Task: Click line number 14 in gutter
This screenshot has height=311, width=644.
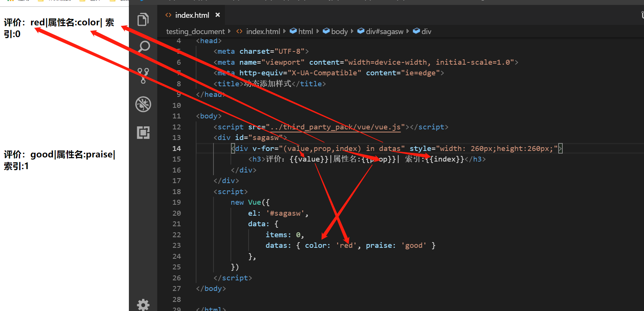Action: [x=176, y=148]
